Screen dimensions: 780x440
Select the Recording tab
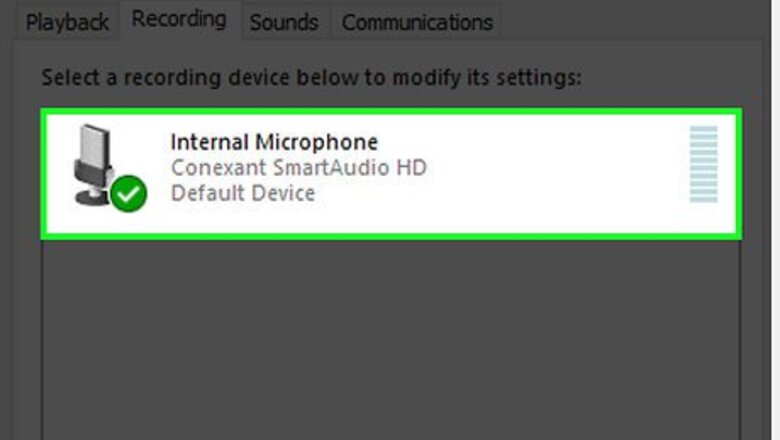click(x=180, y=20)
